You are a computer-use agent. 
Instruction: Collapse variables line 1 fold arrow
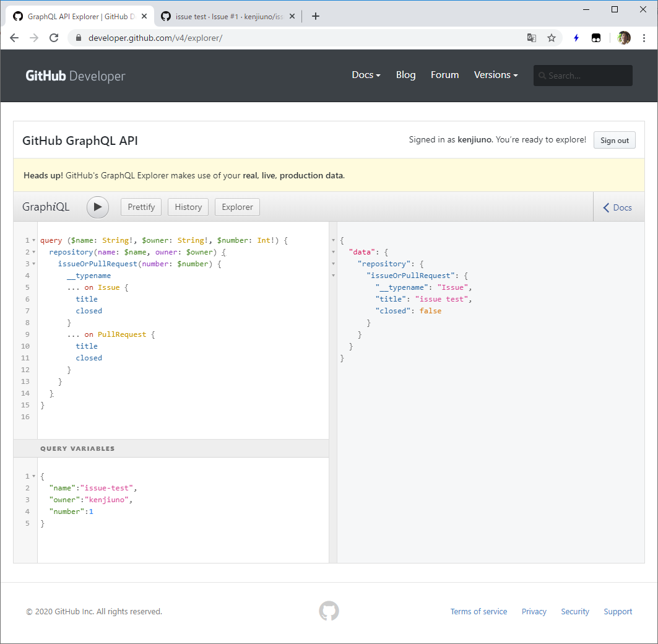click(33, 476)
